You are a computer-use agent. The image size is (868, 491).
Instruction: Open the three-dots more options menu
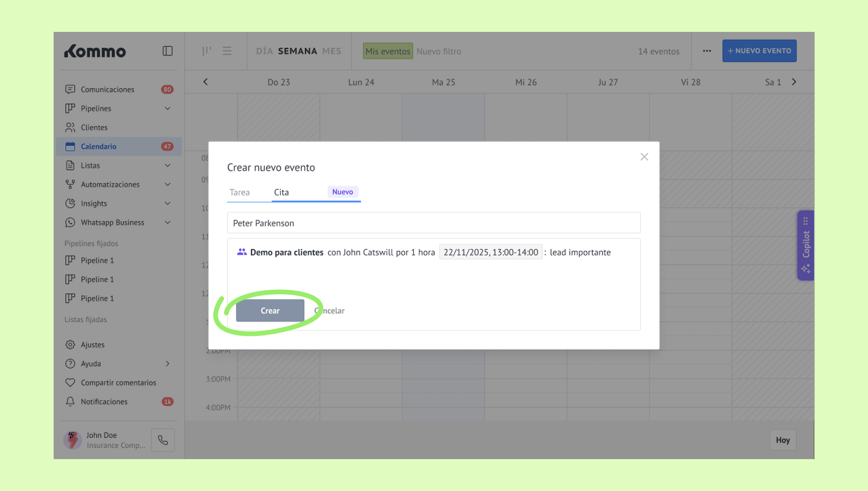[707, 51]
